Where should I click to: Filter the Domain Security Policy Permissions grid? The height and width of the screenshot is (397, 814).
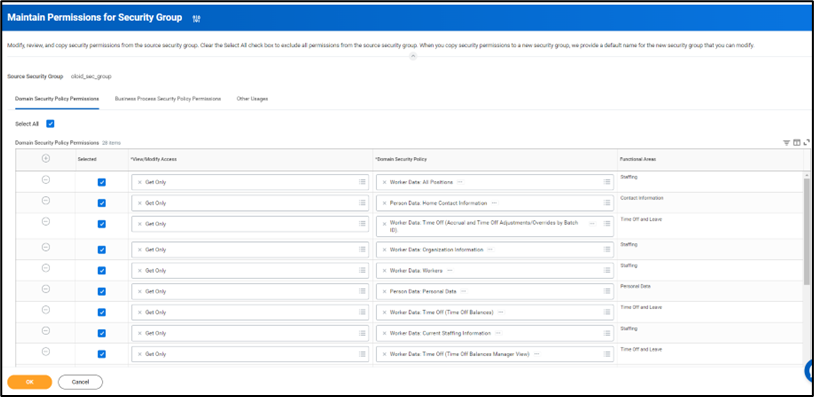tap(786, 143)
